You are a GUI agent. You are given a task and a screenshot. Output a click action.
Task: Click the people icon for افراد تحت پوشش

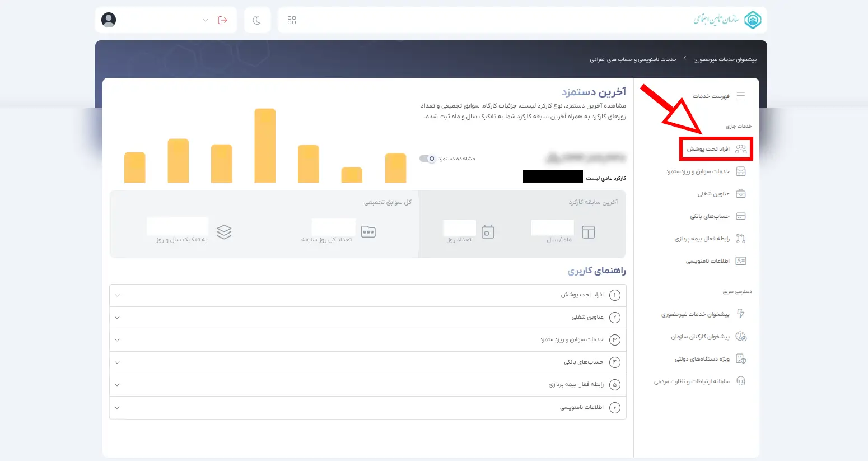point(741,148)
